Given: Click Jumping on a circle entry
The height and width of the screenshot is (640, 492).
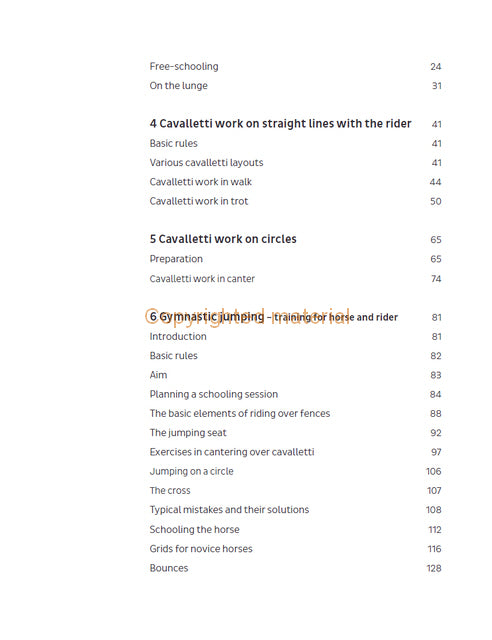Looking at the screenshot, I should 191,471.
